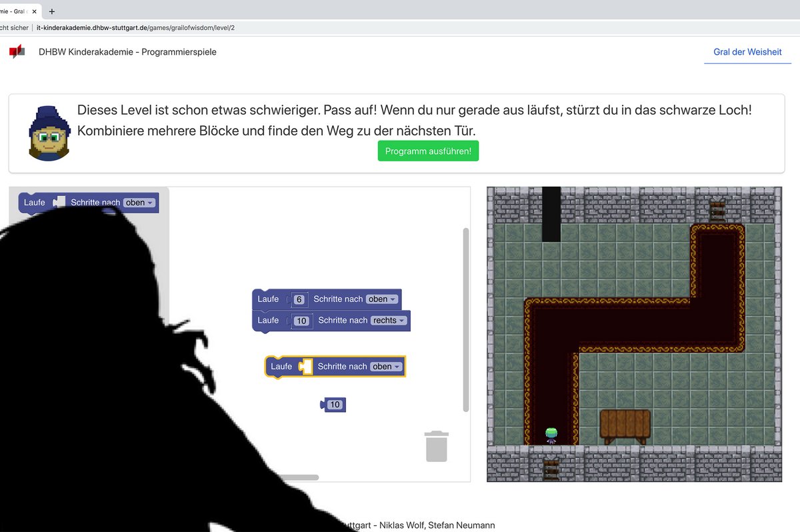Image resolution: width=800 pixels, height=532 pixels.
Task: Click DHBW Kinderakademie - Programmierspiele title
Action: tap(127, 52)
